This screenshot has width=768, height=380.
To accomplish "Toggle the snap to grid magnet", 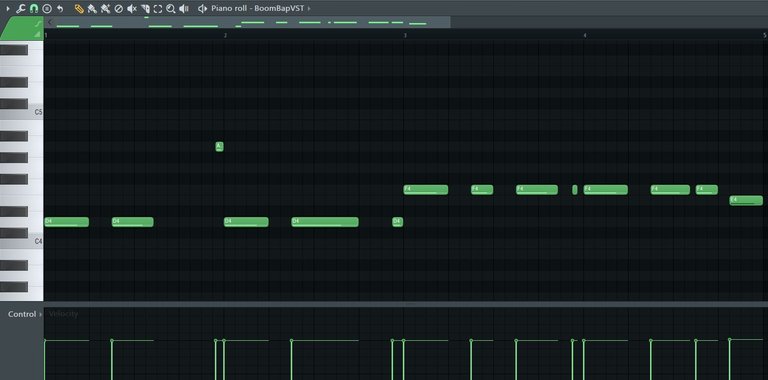I will 34,8.
